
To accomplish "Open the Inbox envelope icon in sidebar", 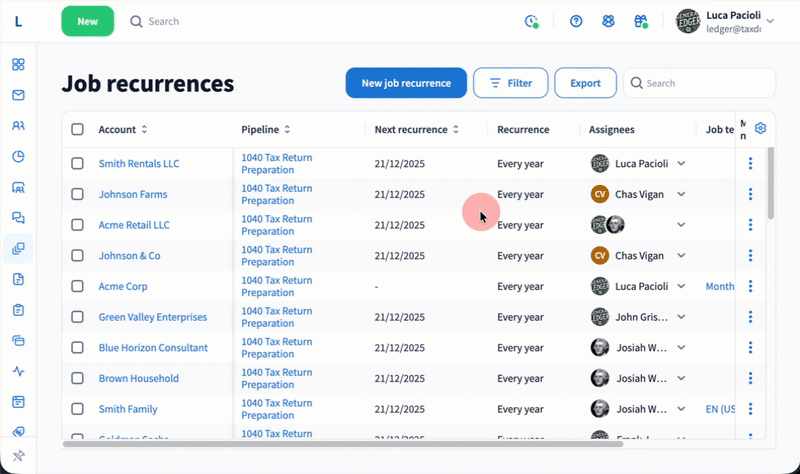I will tap(18, 95).
